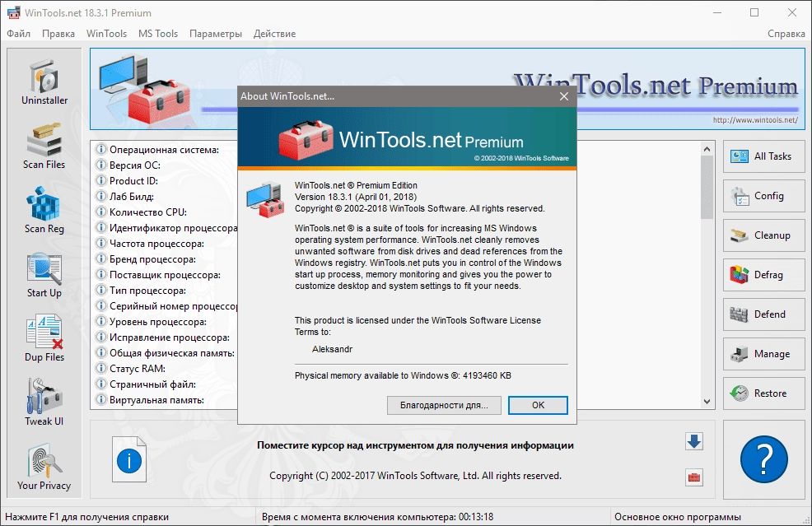
Task: Click the All Tasks button
Action: (x=764, y=156)
